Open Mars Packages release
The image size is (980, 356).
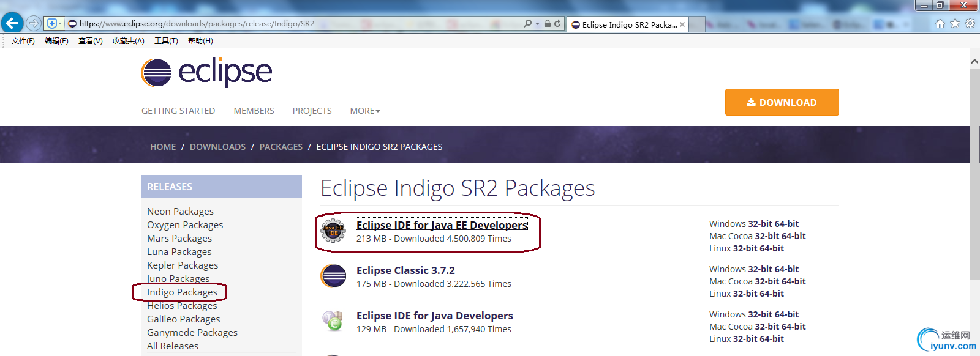click(x=179, y=238)
